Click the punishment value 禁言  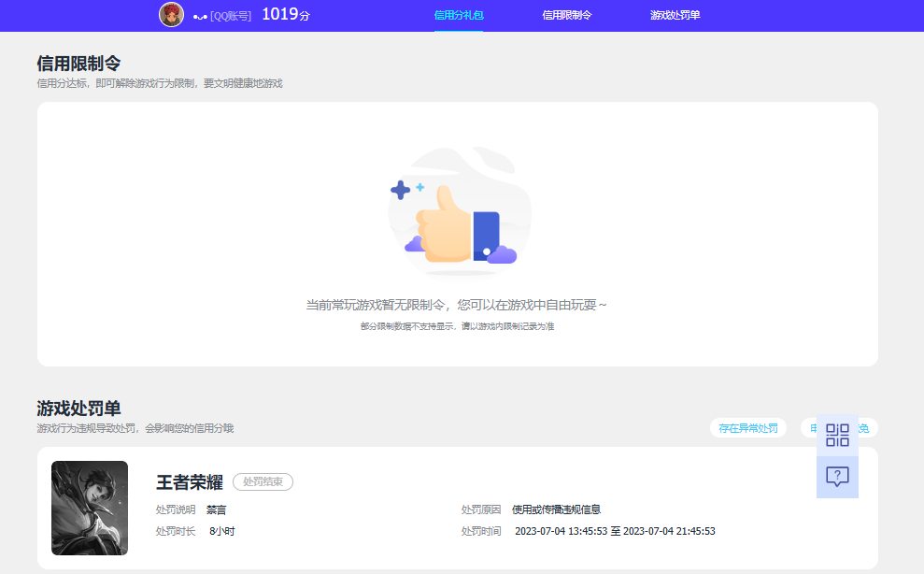coord(216,509)
